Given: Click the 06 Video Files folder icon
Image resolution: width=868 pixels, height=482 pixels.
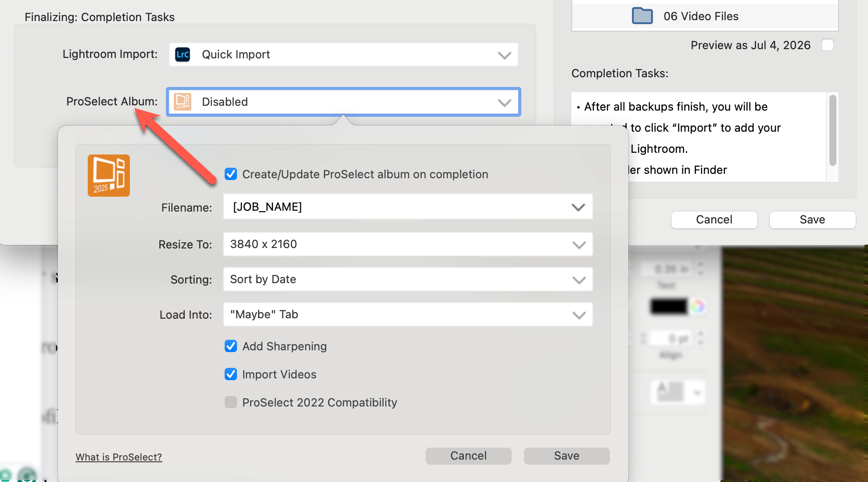Looking at the screenshot, I should click(642, 16).
